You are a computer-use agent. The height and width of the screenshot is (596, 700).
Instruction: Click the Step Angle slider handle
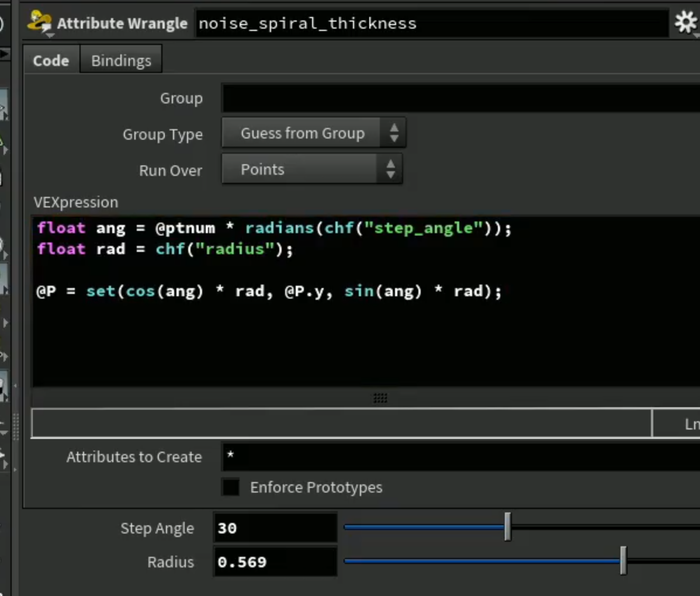(508, 527)
